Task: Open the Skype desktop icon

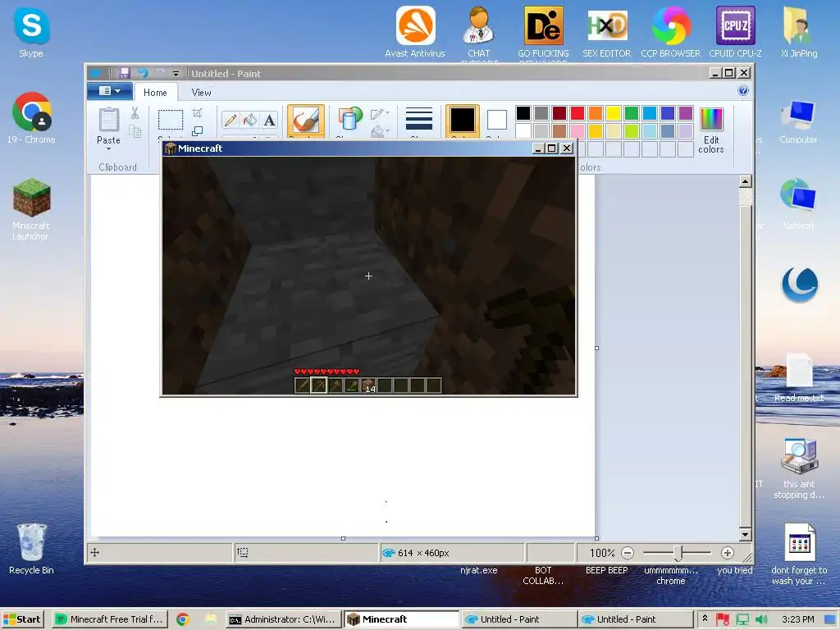Action: [31, 34]
